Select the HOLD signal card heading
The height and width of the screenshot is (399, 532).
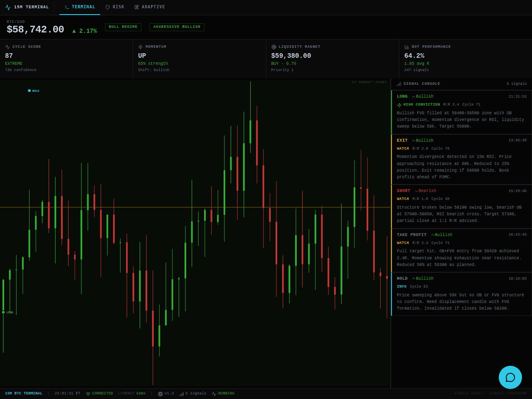402,278
